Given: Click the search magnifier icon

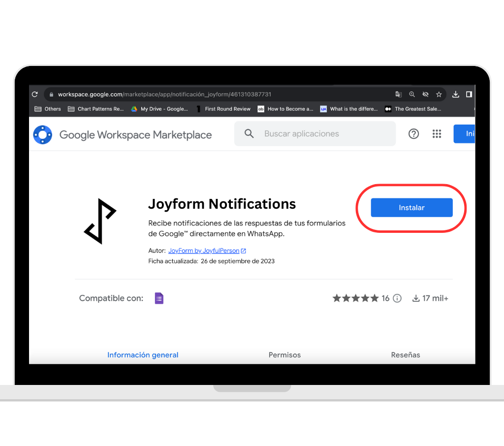Looking at the screenshot, I should pyautogui.click(x=249, y=133).
